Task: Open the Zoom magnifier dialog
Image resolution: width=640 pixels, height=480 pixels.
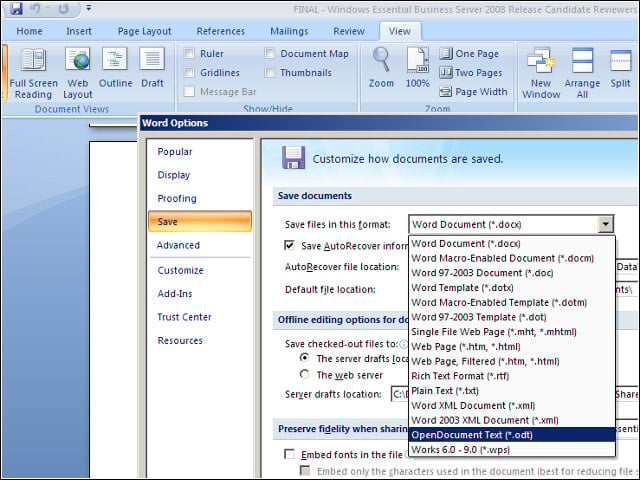Action: [x=381, y=68]
